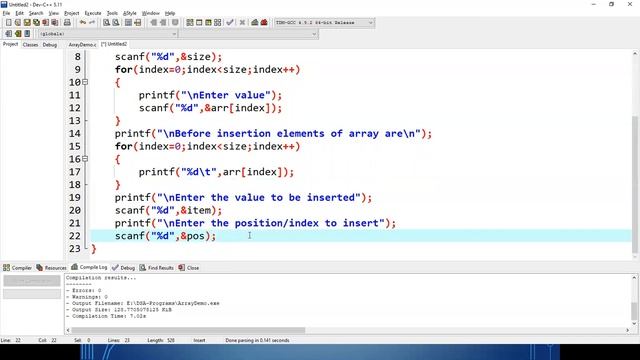Image resolution: width=640 pixels, height=360 pixels.
Task: Open the empty members dropdown beside (globals)
Action: [x=248, y=33]
